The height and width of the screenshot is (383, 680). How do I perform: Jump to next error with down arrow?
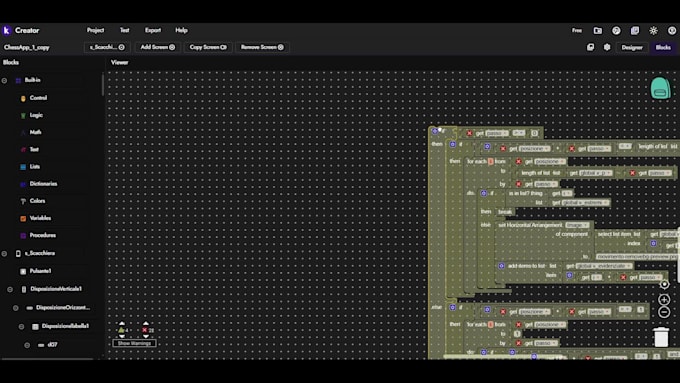point(146,336)
